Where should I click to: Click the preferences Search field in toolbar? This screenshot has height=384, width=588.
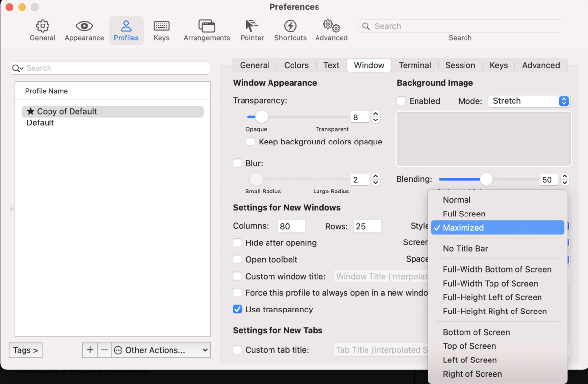[460, 26]
